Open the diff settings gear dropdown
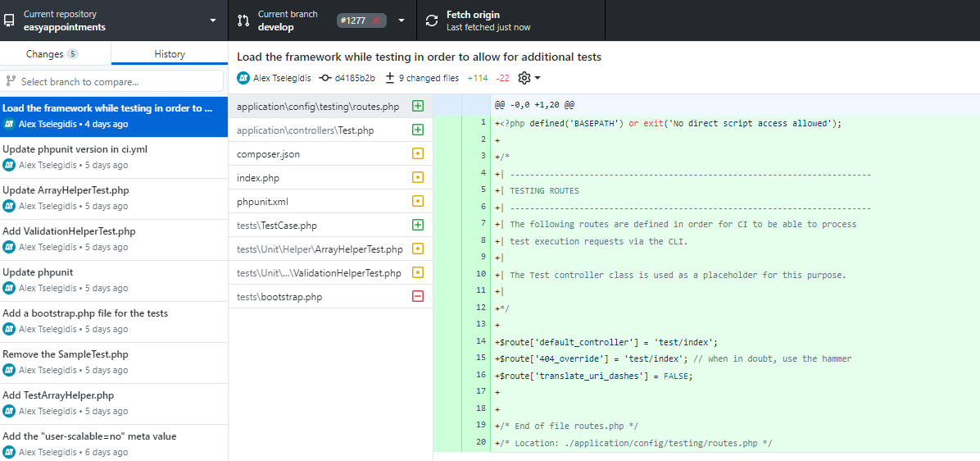The image size is (980, 461). coord(529,78)
